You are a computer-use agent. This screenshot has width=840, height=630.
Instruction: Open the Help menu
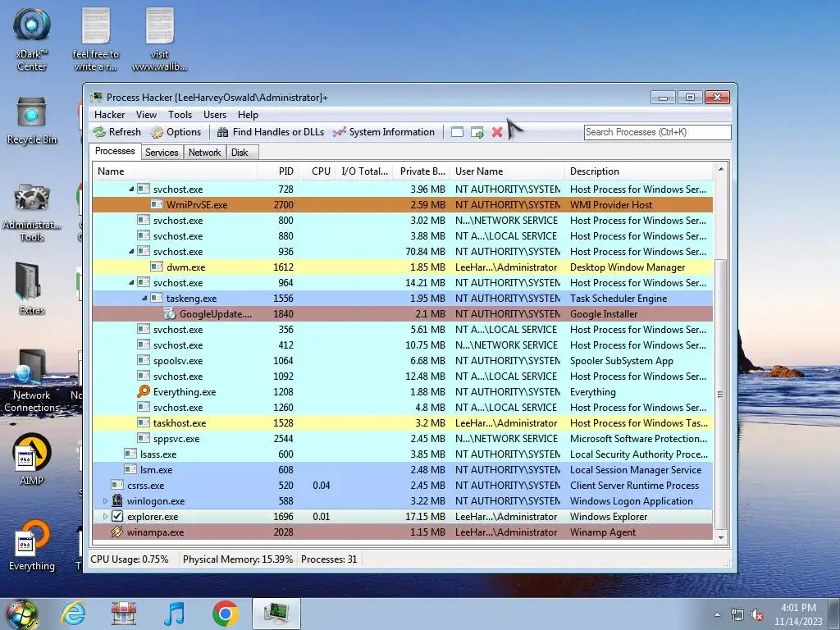click(x=248, y=115)
